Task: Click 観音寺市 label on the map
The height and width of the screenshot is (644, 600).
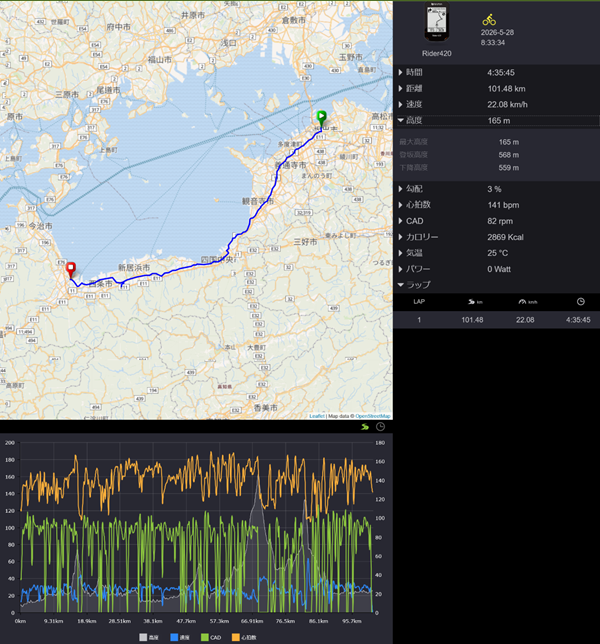Action: coord(257,201)
